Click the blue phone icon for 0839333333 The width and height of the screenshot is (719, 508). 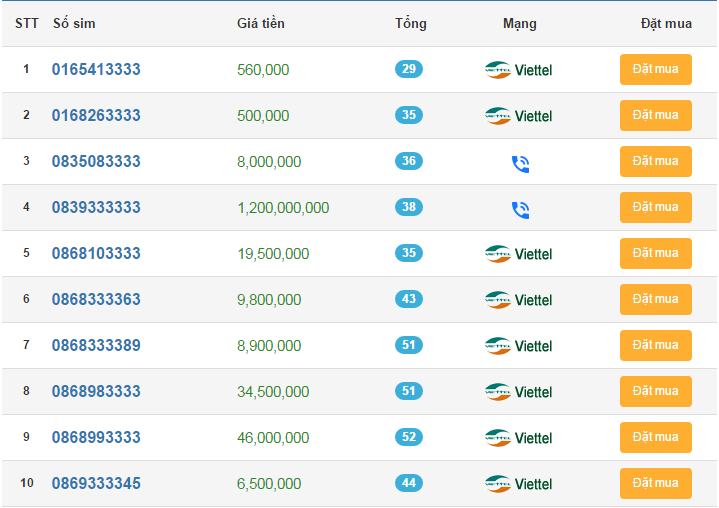[519, 209]
